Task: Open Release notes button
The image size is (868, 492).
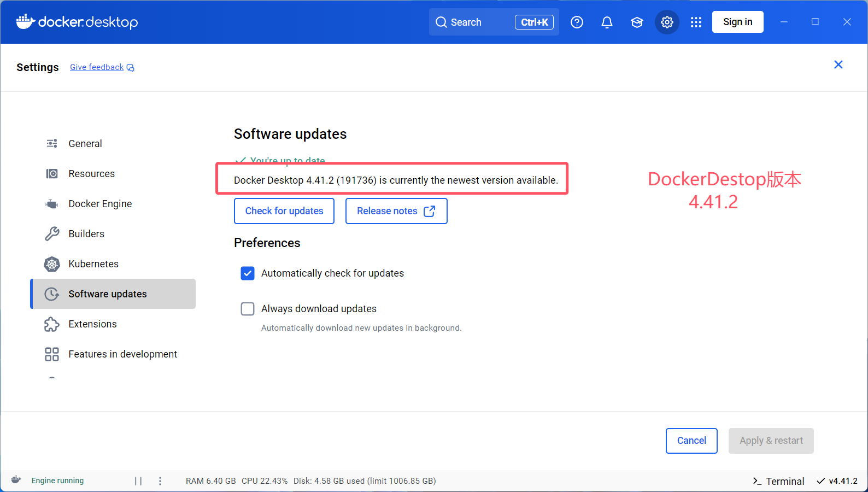Action: click(396, 211)
